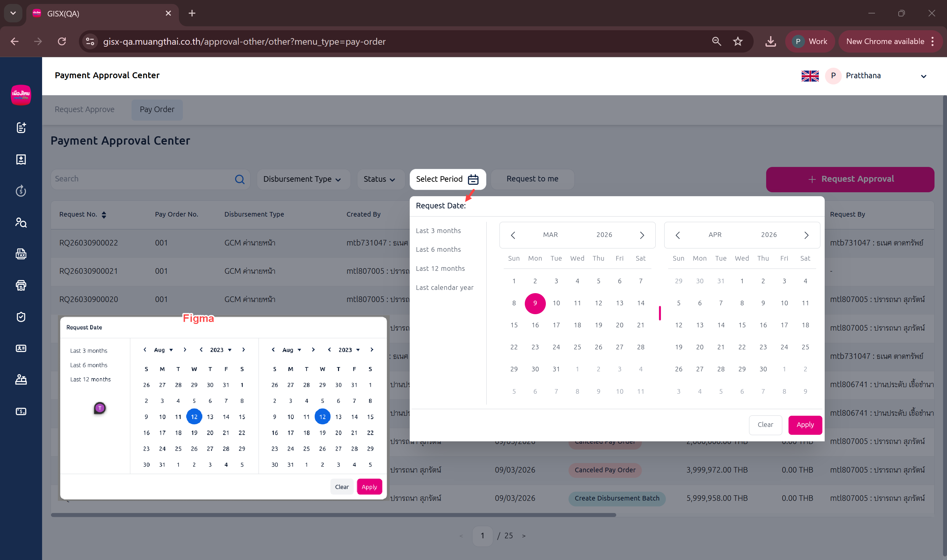
Task: Click the user search sidebar icon
Action: pyautogui.click(x=21, y=222)
